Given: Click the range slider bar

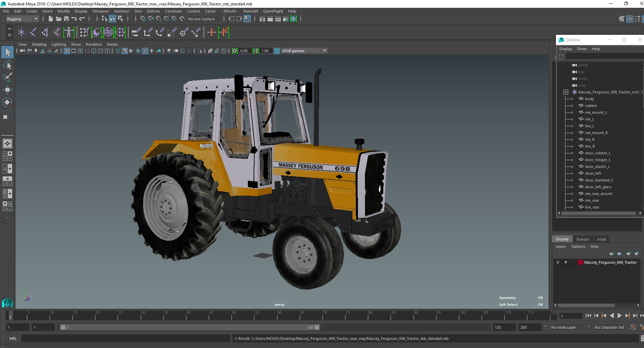Looking at the screenshot, I should coord(190,327).
